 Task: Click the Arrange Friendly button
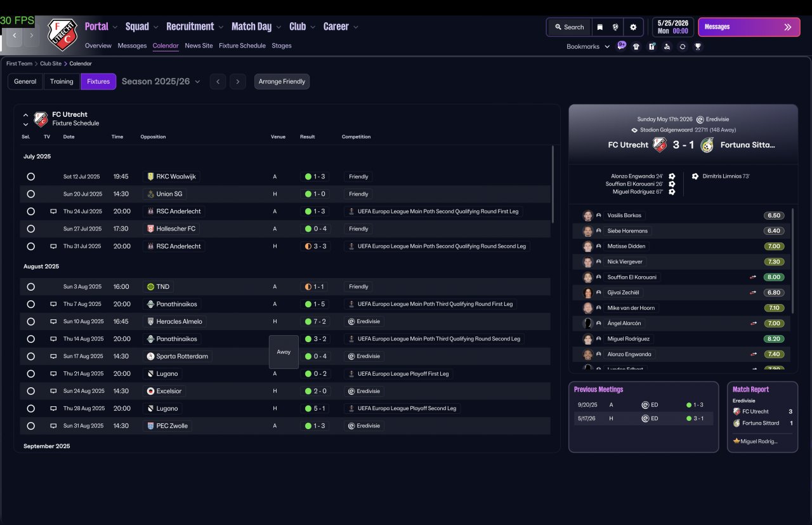(x=282, y=81)
